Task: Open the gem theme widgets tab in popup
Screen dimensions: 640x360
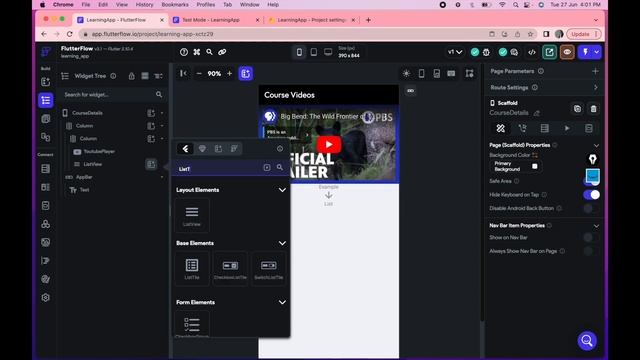Action: pos(202,149)
